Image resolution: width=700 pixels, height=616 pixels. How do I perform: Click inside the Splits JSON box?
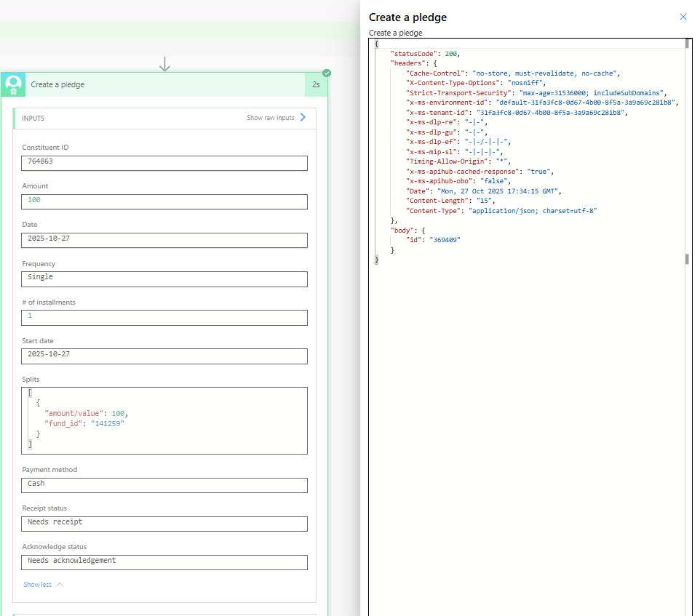164,420
